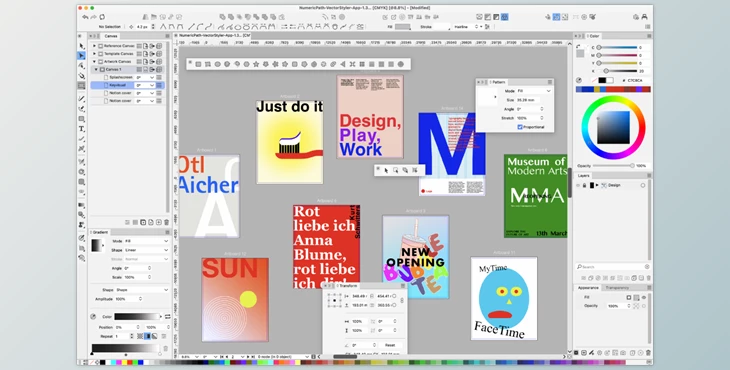Click the color wheel picker icon in Gradient panel
The height and width of the screenshot is (370, 730).
93,316
